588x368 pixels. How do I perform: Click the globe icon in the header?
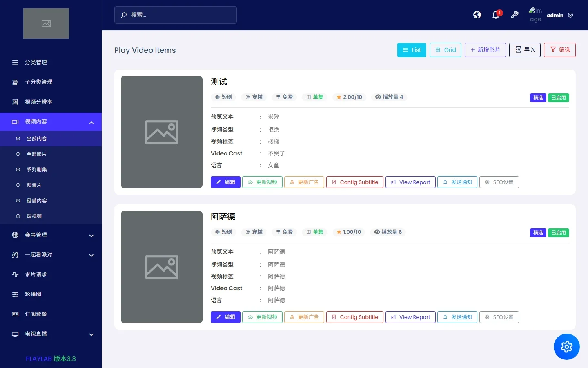pos(477,15)
